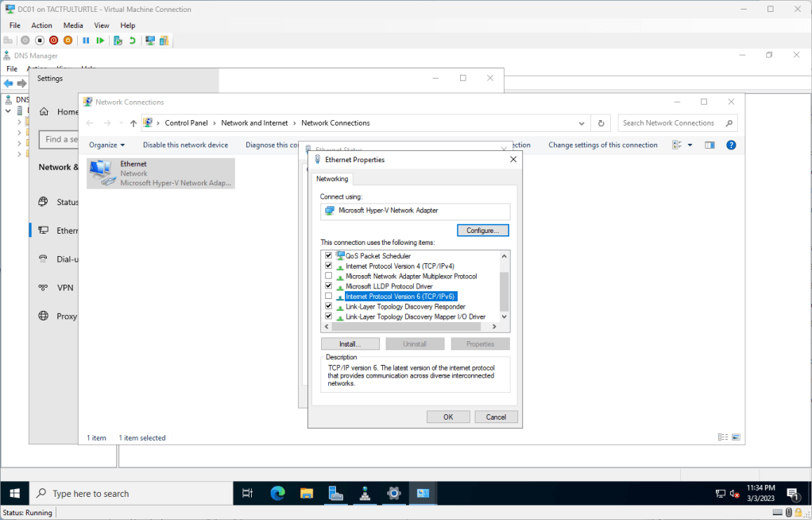Expand the address bar history dropdown

[x=583, y=123]
